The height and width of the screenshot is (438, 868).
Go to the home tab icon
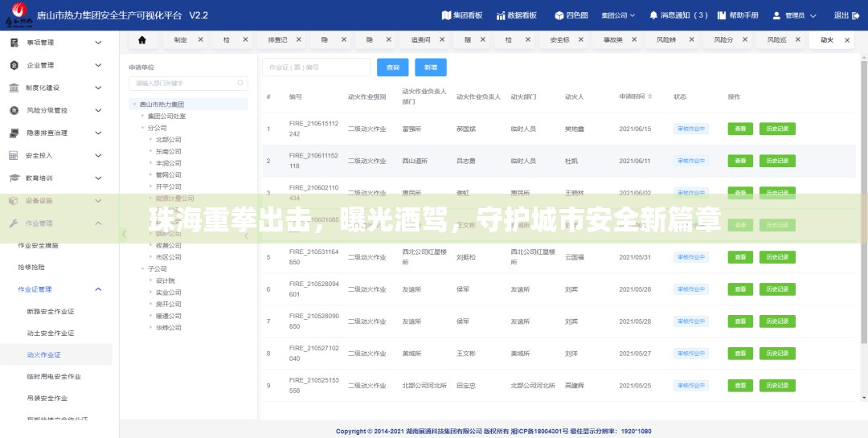(142, 40)
